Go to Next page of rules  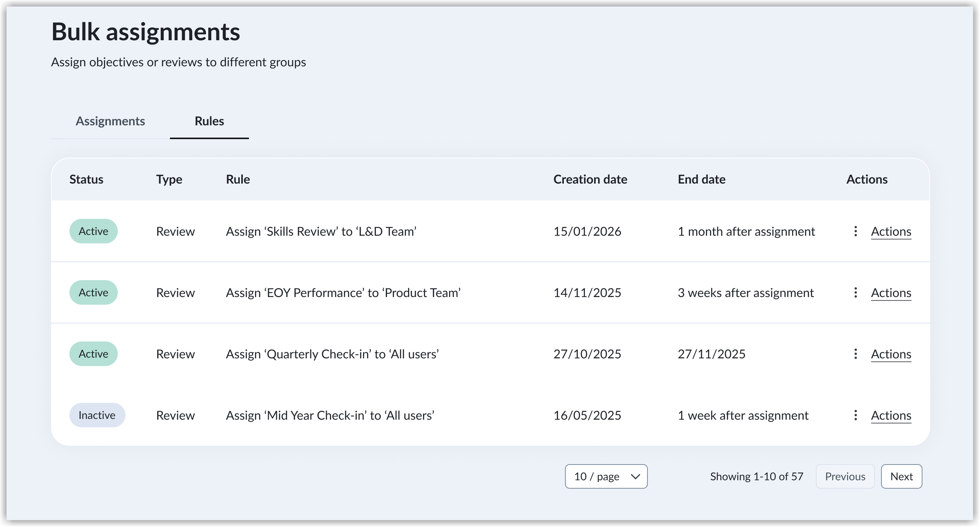pyautogui.click(x=901, y=476)
